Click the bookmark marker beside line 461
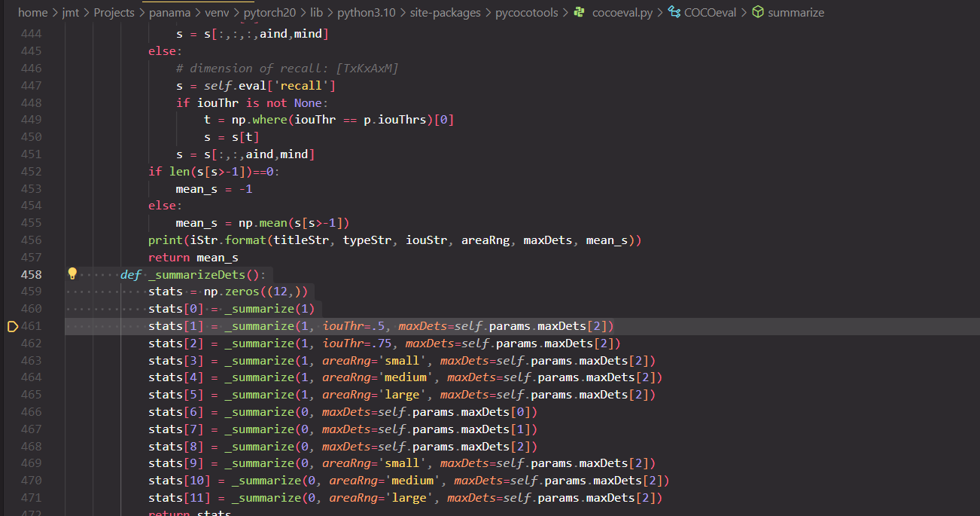The height and width of the screenshot is (516, 980). pos(13,325)
